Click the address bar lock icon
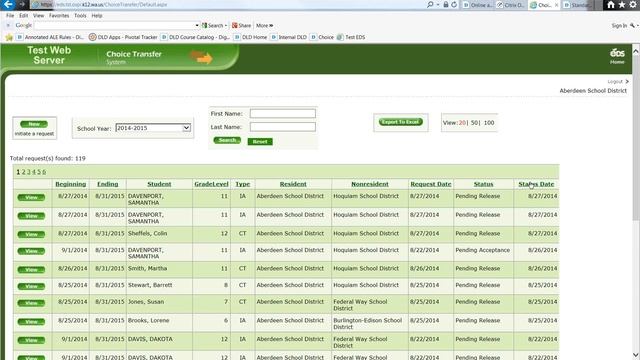Image resolution: width=640 pixels, height=360 pixels. [446, 4]
